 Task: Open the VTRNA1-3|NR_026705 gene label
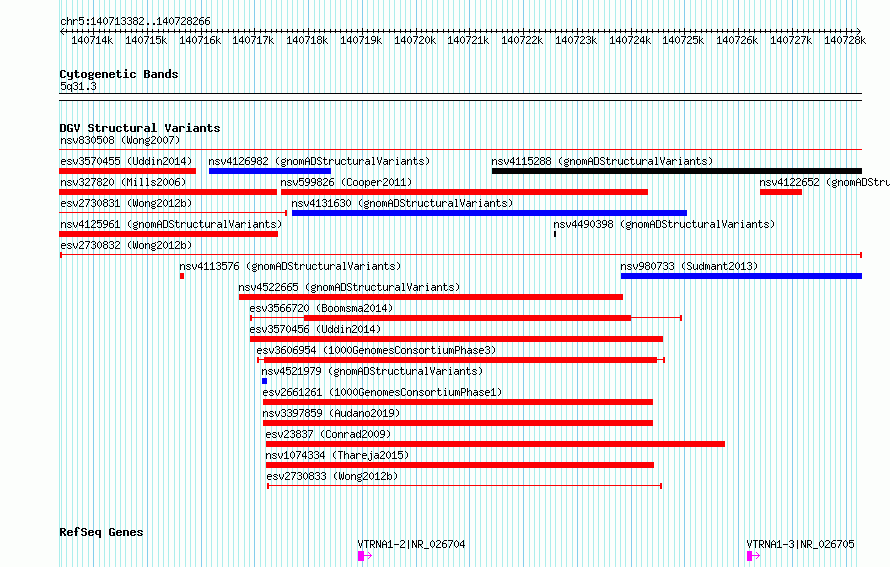coord(800,544)
